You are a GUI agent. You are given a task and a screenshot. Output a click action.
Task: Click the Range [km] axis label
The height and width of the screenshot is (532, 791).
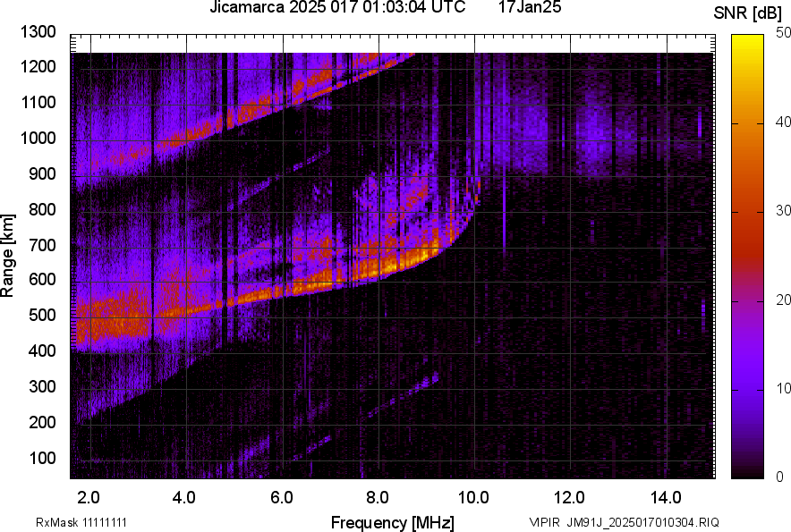coord(8,257)
